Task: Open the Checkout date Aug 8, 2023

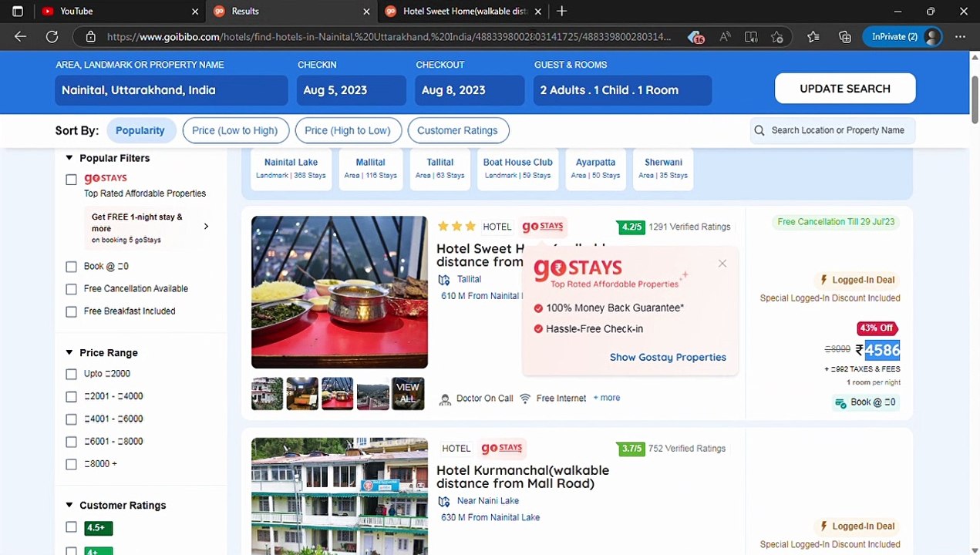Action: pyautogui.click(x=470, y=90)
